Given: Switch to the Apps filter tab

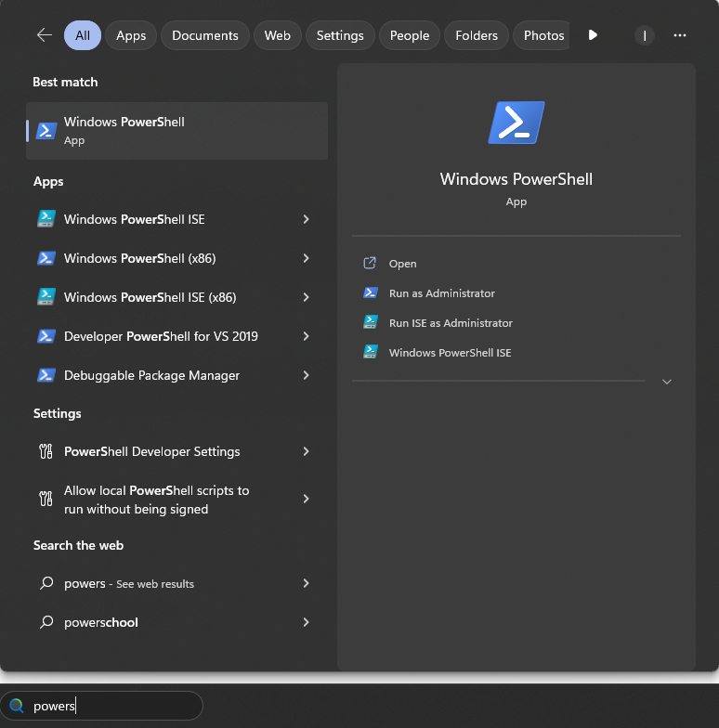Looking at the screenshot, I should tap(131, 35).
